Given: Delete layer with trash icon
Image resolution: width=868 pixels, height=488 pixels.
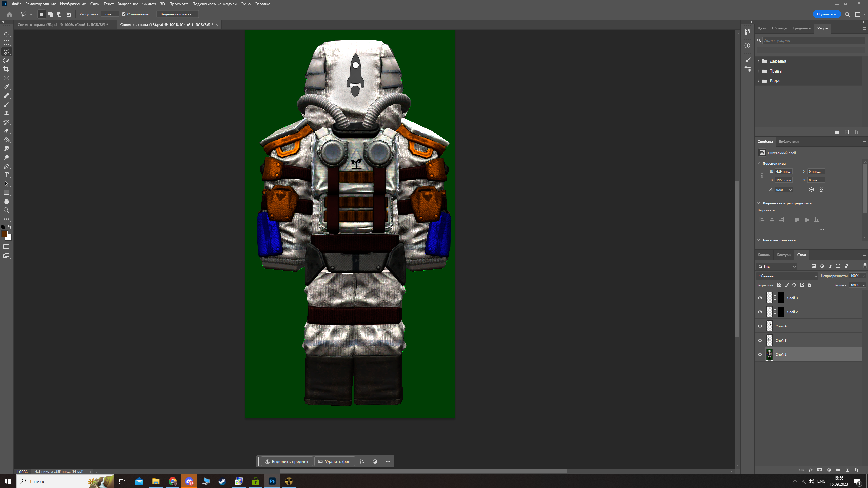Looking at the screenshot, I should pos(856,470).
